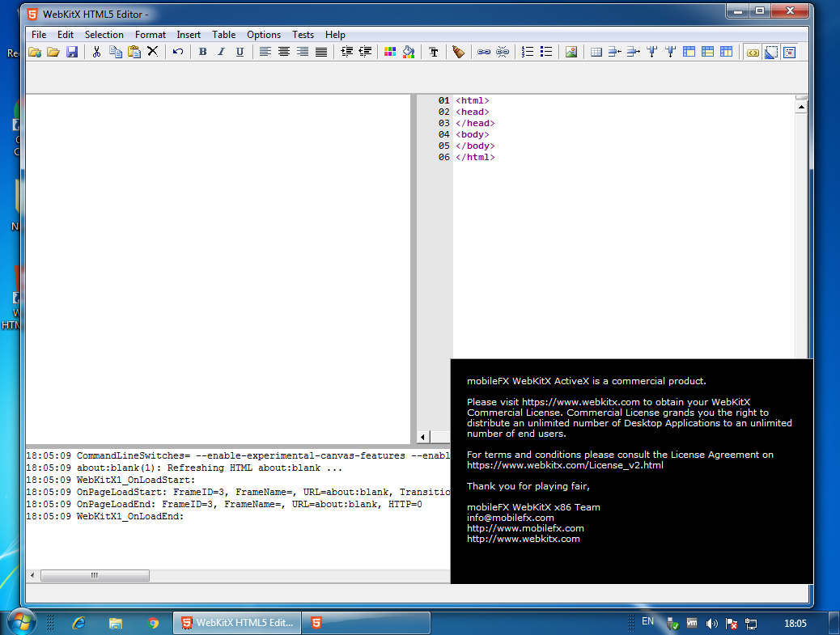The image size is (840, 635).
Task: Create a numbered list
Action: [528, 52]
